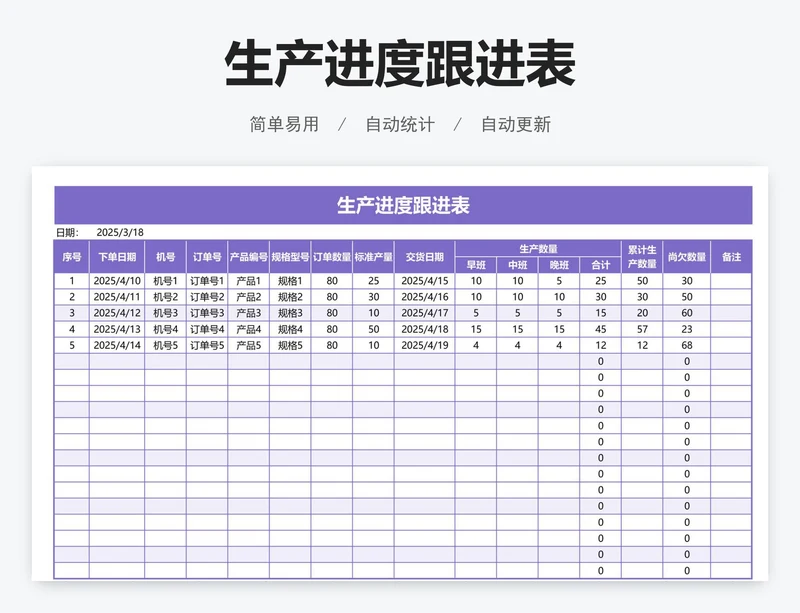Viewport: 800px width, 613px height.
Task: Select the 订单数量 column header
Action: point(332,257)
